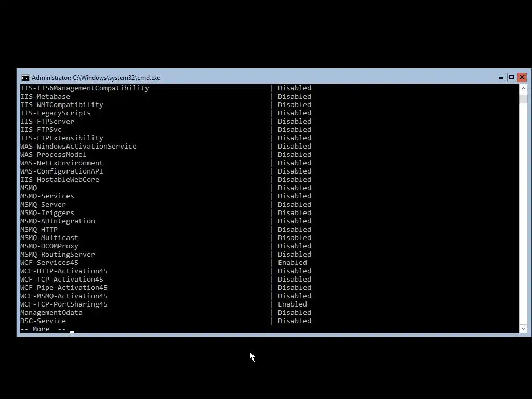Click the '-- More --' prompt
Viewport: 532px width, 399px height.
(x=43, y=329)
